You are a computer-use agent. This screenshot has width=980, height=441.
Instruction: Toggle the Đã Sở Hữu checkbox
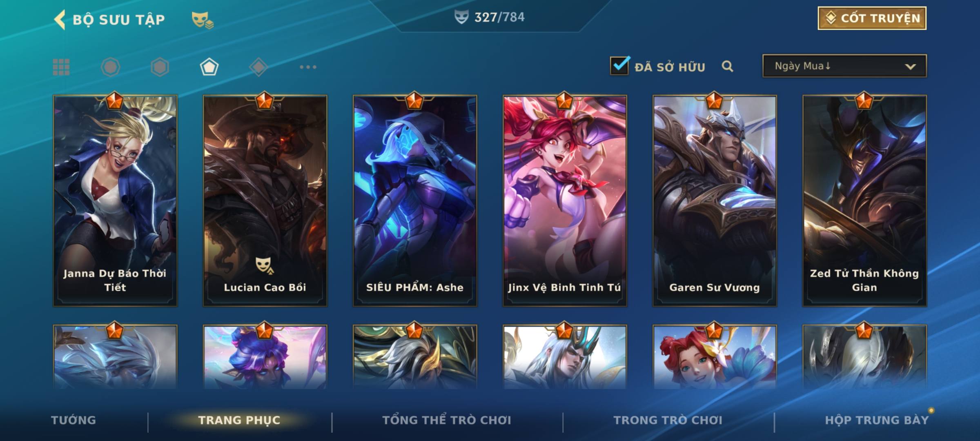pyautogui.click(x=620, y=66)
